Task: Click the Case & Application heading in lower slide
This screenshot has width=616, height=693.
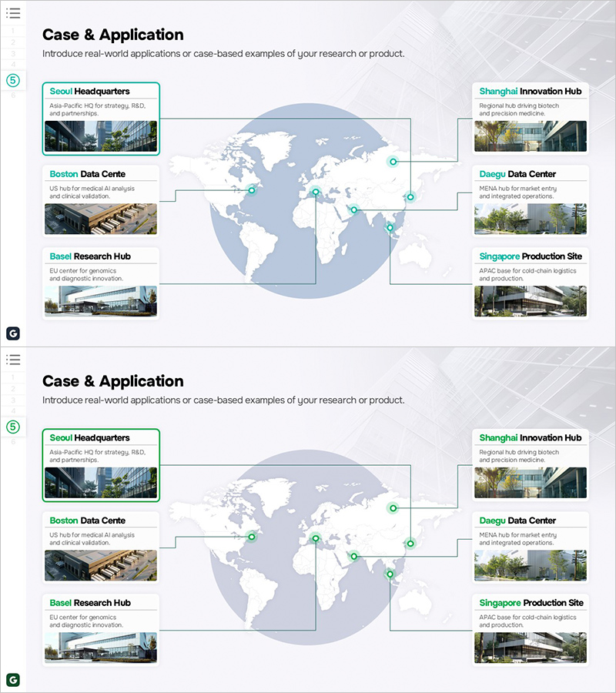Action: coord(113,381)
